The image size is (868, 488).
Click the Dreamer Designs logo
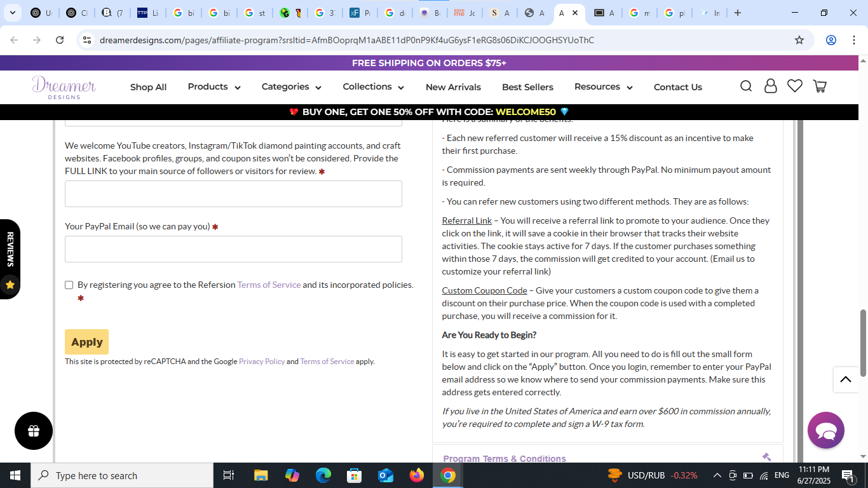pos(64,87)
